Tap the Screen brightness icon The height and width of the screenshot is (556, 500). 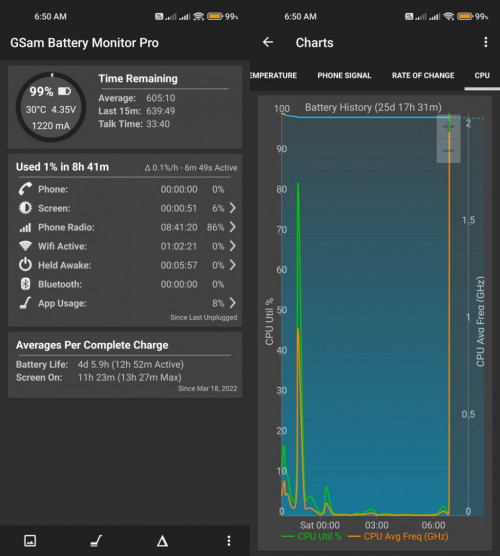(x=25, y=208)
